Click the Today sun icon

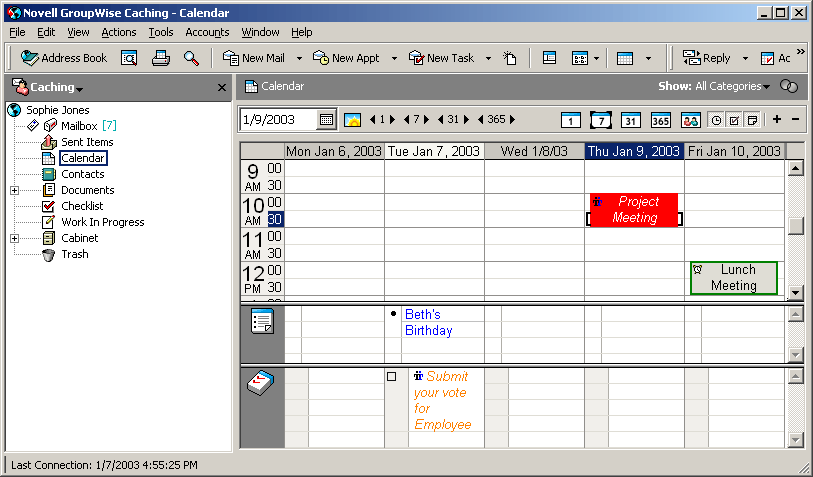(x=353, y=120)
